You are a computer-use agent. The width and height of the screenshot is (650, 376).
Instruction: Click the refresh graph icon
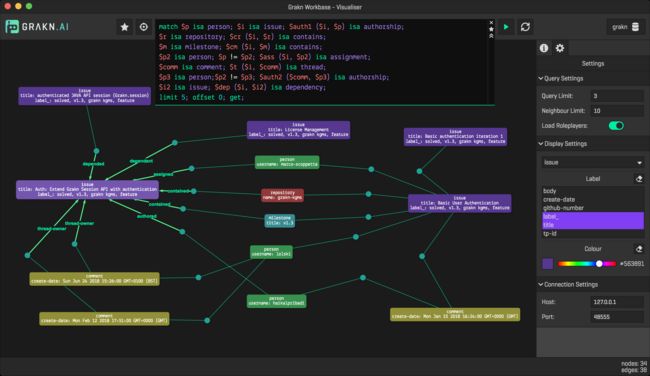click(525, 27)
